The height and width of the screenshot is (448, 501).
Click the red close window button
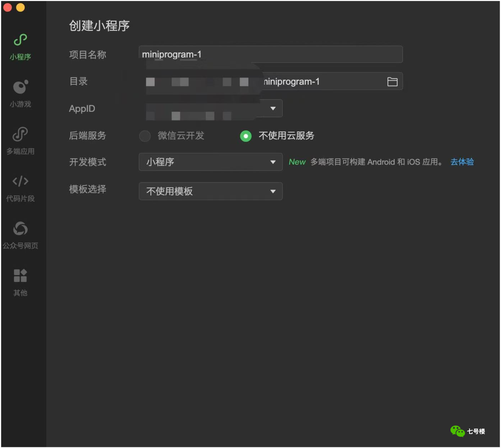8,7
